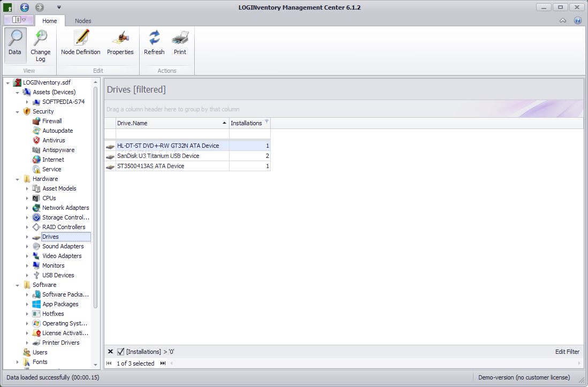Expand the Printer Drivers node

(x=27, y=343)
